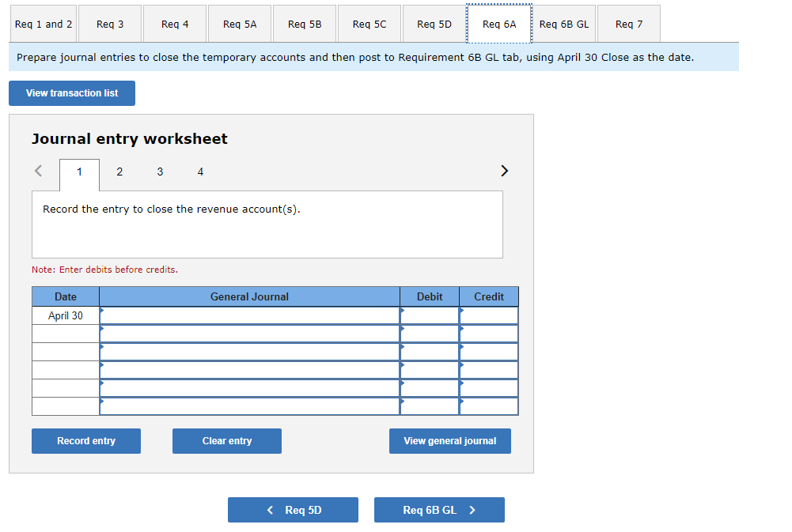Click the View transaction list button
The image size is (792, 532).
(72, 92)
